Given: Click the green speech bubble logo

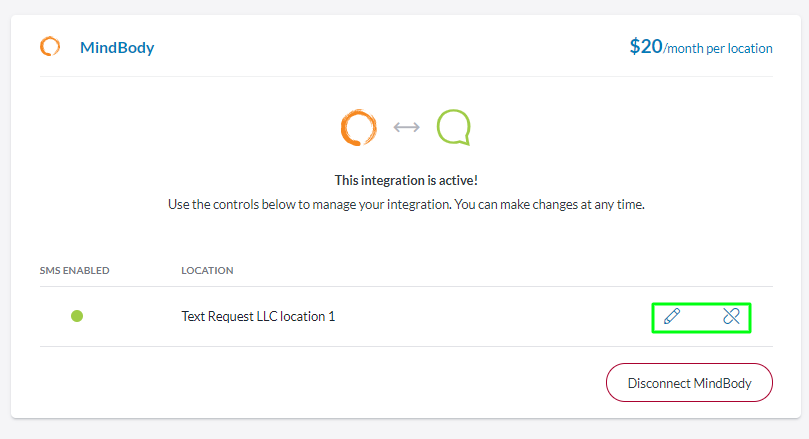Looking at the screenshot, I should tap(453, 127).
